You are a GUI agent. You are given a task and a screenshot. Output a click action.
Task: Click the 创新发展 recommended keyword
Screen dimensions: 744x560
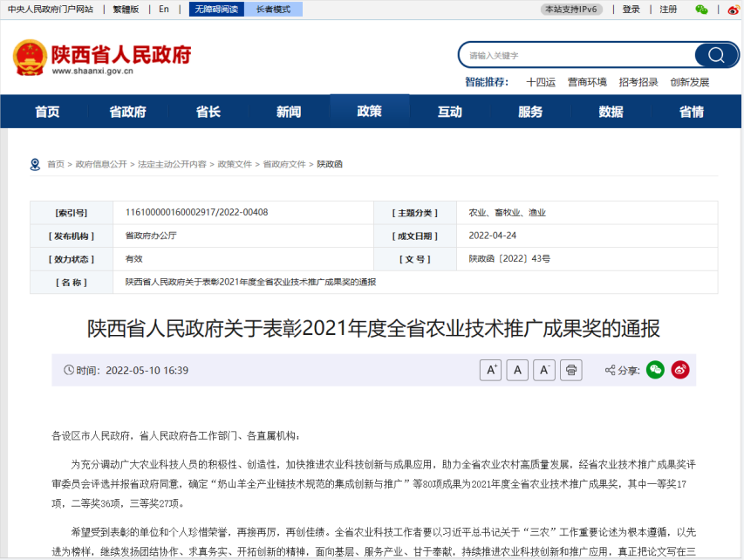(x=690, y=83)
